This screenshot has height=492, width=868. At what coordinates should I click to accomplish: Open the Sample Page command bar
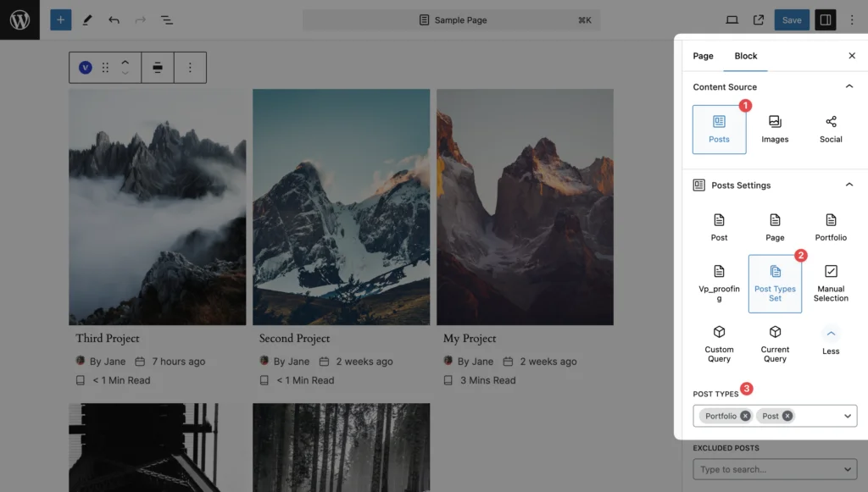click(452, 20)
